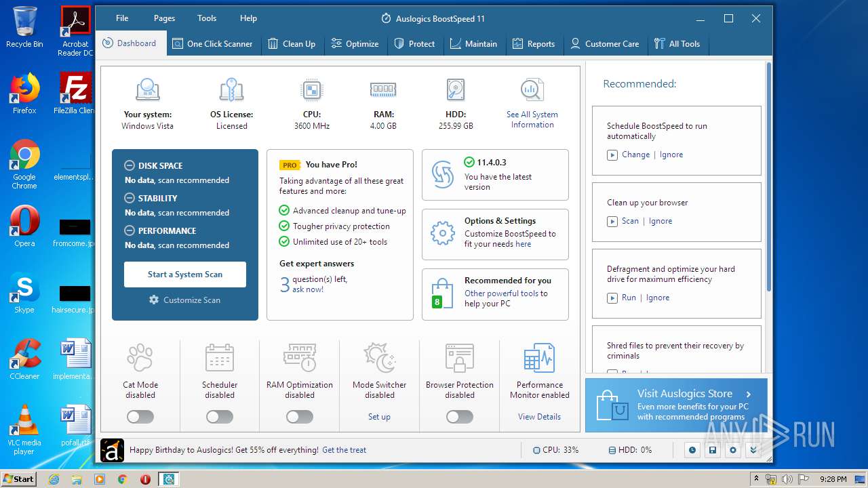This screenshot has width=868, height=488.
Task: Toggle the Cat Mode switch
Action: [140, 417]
